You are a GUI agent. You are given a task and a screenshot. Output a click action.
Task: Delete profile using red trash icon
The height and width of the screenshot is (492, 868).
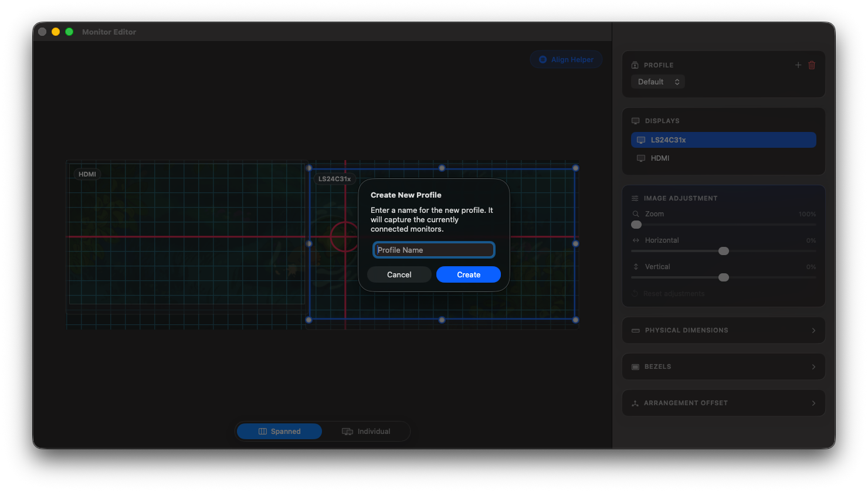click(x=812, y=65)
